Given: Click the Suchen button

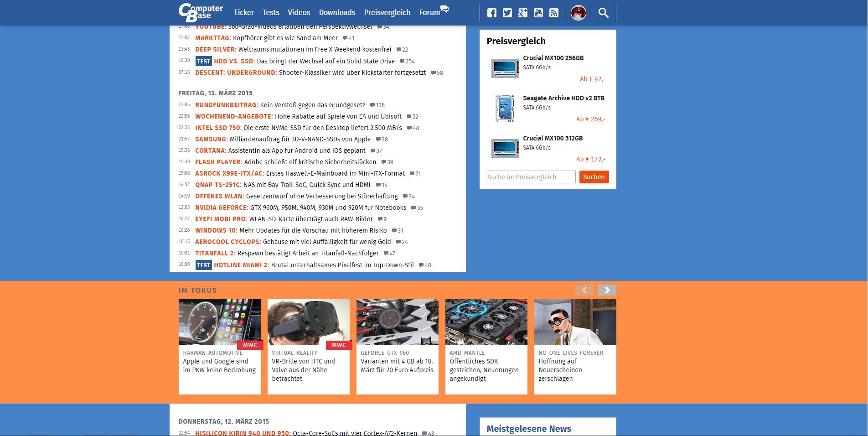Looking at the screenshot, I should coord(594,177).
